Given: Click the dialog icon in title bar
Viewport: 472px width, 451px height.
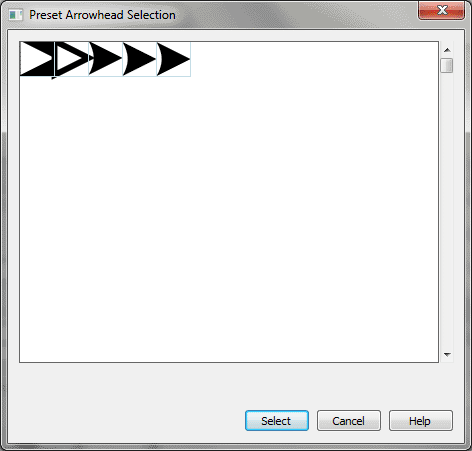Looking at the screenshot, I should click(15, 15).
